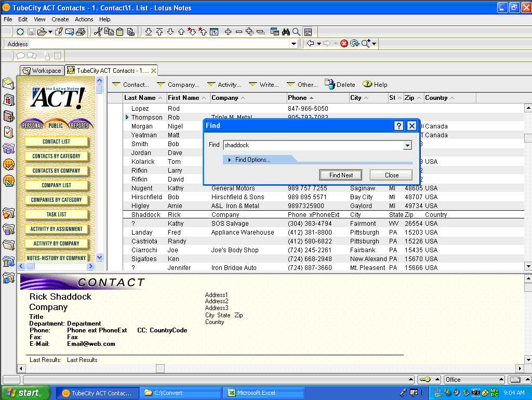Click the navigator pane horizontal scrollbar right arrow
This screenshot has width=532, height=400.
[90, 266]
